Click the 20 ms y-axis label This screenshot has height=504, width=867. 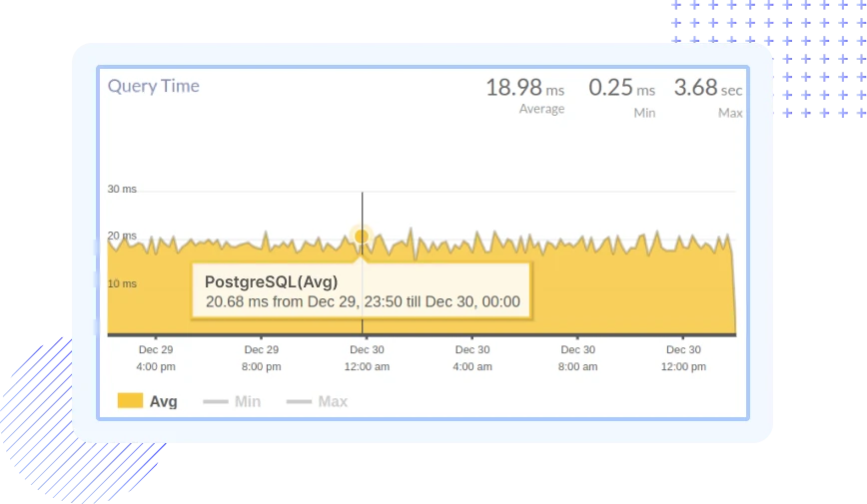(x=122, y=236)
